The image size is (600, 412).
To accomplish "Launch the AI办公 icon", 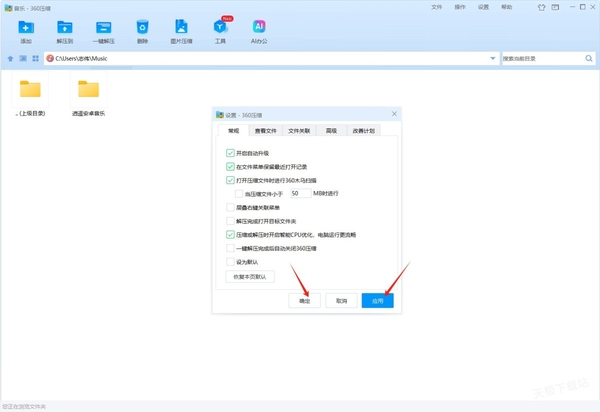I will pos(259,26).
